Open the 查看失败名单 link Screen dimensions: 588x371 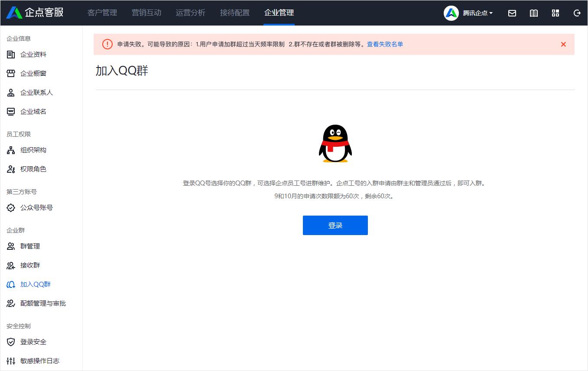point(384,44)
